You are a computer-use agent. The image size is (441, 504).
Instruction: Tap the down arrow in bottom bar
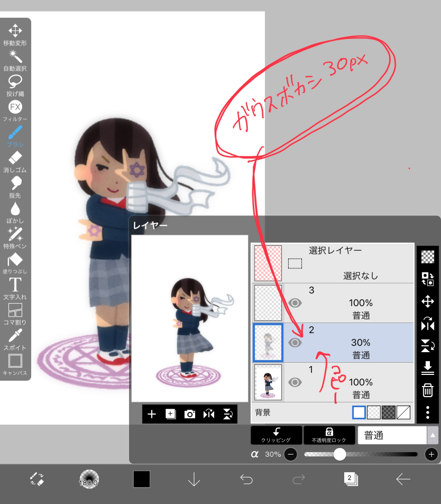[x=194, y=479]
